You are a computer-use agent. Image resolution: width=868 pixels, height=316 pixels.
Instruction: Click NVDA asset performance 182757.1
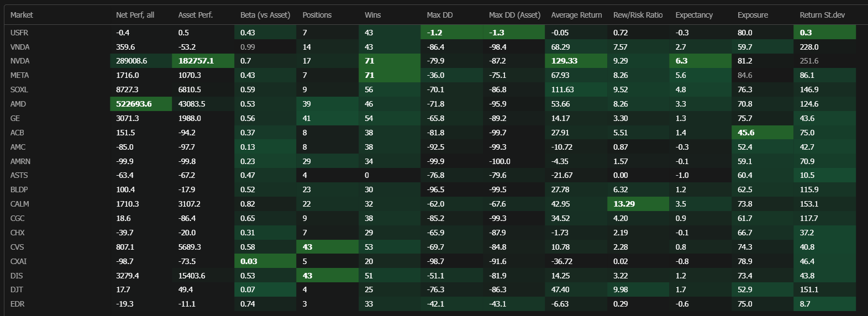point(196,61)
